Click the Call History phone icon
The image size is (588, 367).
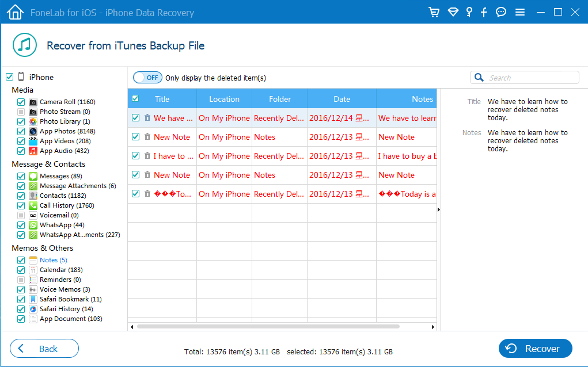(33, 205)
